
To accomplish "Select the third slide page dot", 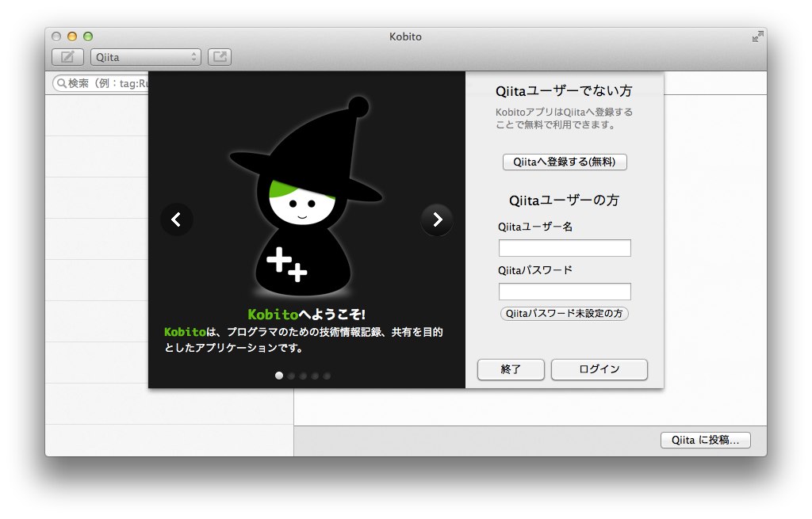I will click(x=303, y=376).
